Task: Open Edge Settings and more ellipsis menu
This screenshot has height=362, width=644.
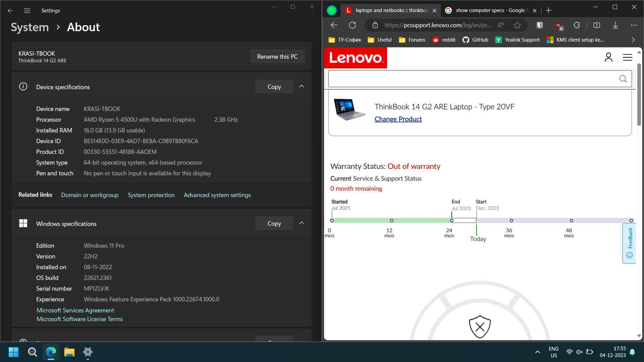Action: [x=634, y=25]
